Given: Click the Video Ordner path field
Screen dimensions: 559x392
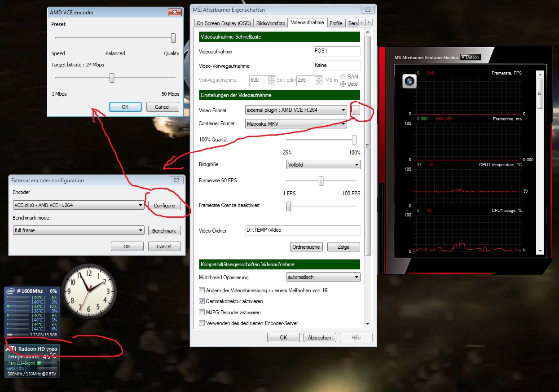Looking at the screenshot, I should (x=303, y=230).
